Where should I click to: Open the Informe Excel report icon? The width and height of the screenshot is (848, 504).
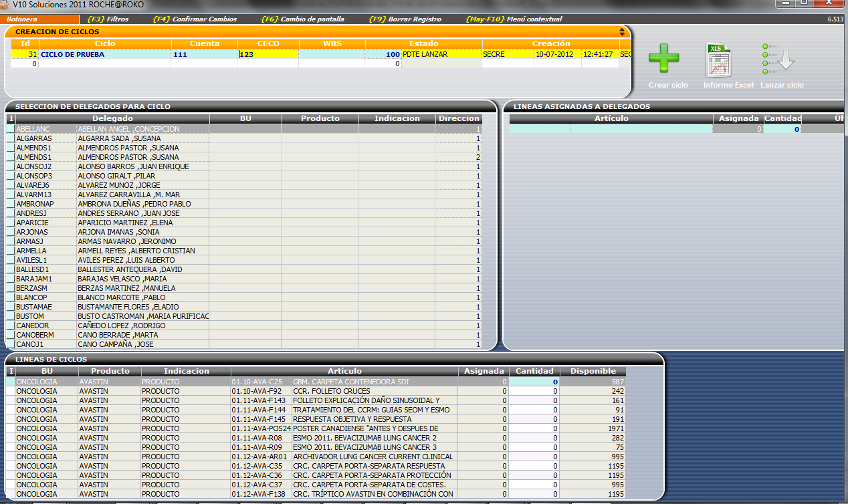[720, 59]
